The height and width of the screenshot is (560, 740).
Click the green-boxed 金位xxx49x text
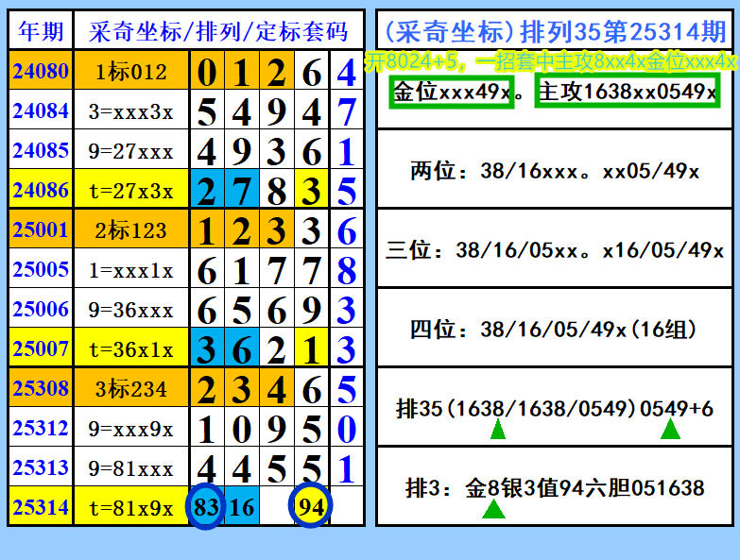coord(452,92)
